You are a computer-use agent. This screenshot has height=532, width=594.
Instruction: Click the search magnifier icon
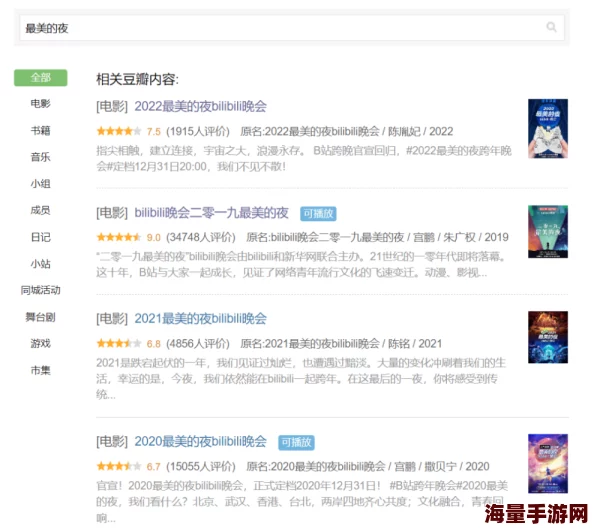(x=551, y=27)
